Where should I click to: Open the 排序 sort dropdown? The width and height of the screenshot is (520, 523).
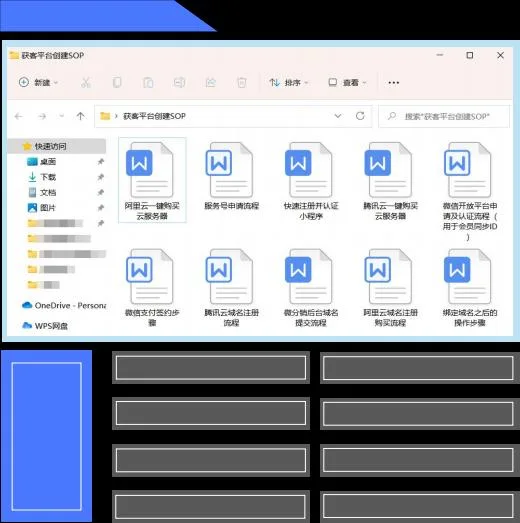coord(289,82)
